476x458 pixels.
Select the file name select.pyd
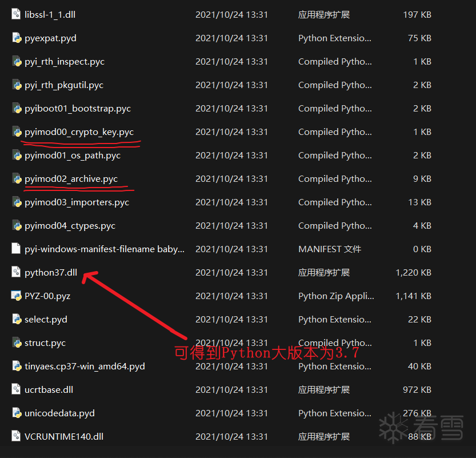tap(46, 319)
